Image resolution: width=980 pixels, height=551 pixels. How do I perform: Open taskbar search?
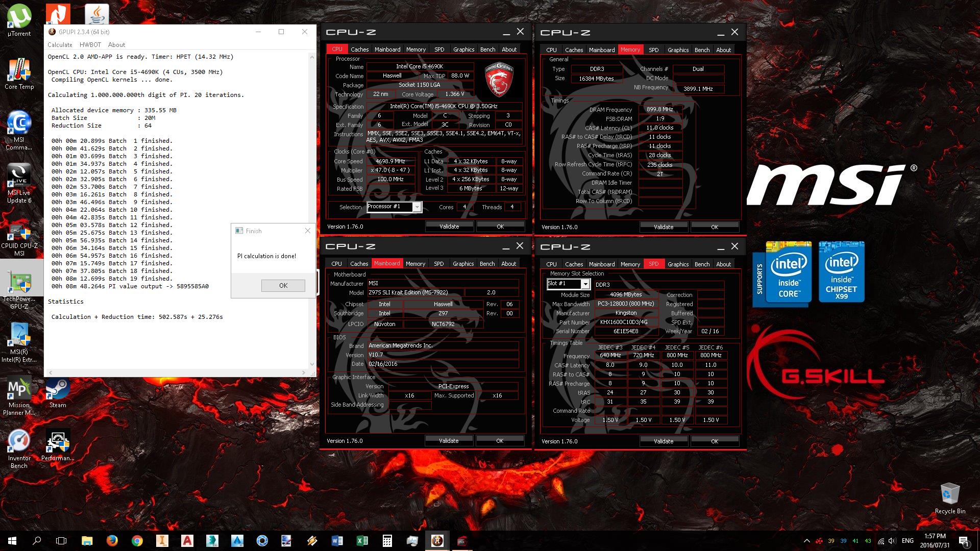point(37,541)
